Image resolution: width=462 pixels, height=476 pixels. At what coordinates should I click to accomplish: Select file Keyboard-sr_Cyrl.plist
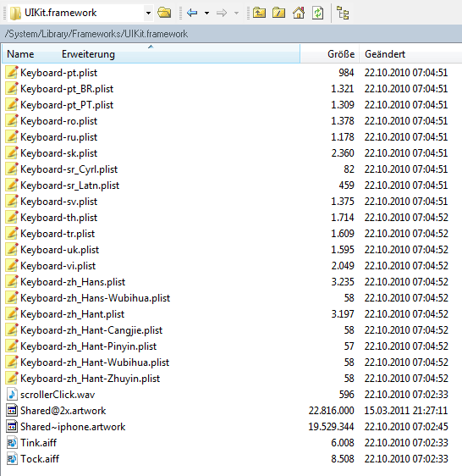click(x=69, y=169)
